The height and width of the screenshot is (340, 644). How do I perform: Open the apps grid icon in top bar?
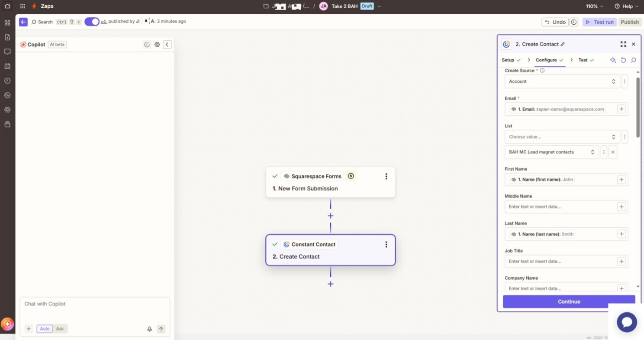[x=23, y=6]
